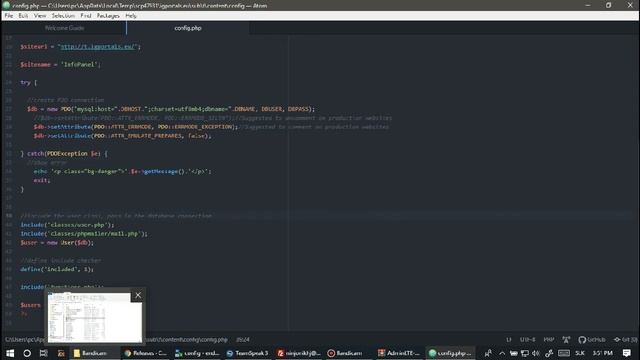Switch to Atom config.php taskbar button
Viewport: 640px width, 360px height.
click(450, 353)
